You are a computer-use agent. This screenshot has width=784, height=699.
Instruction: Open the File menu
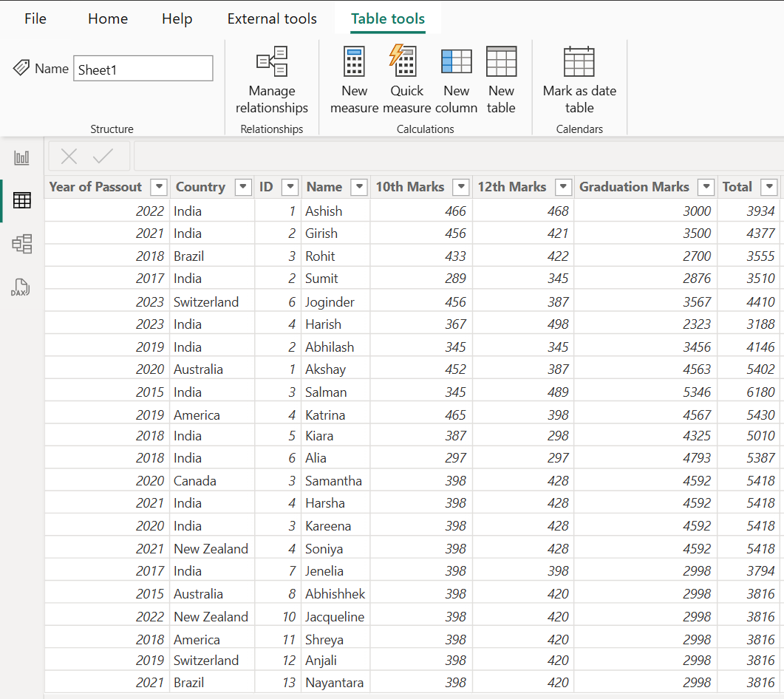click(x=35, y=18)
